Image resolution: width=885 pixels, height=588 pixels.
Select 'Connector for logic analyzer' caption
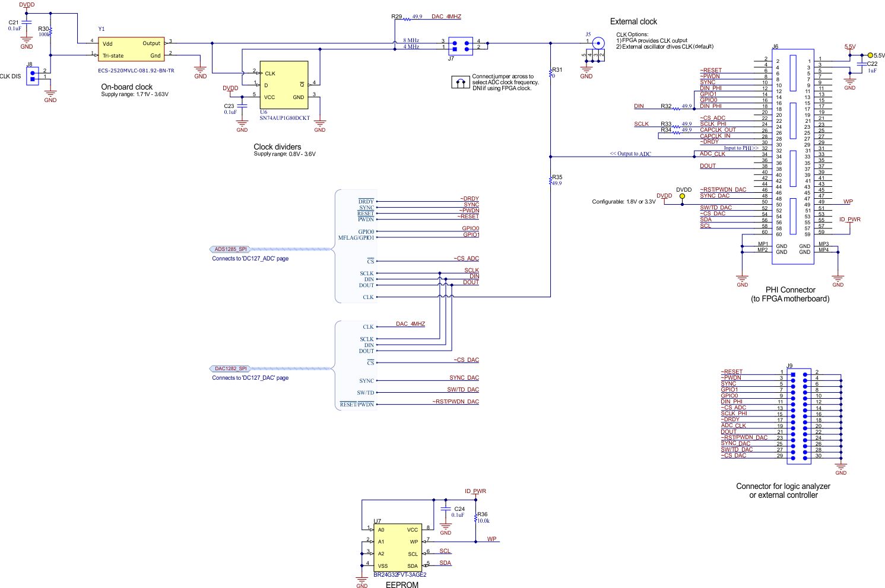point(784,486)
